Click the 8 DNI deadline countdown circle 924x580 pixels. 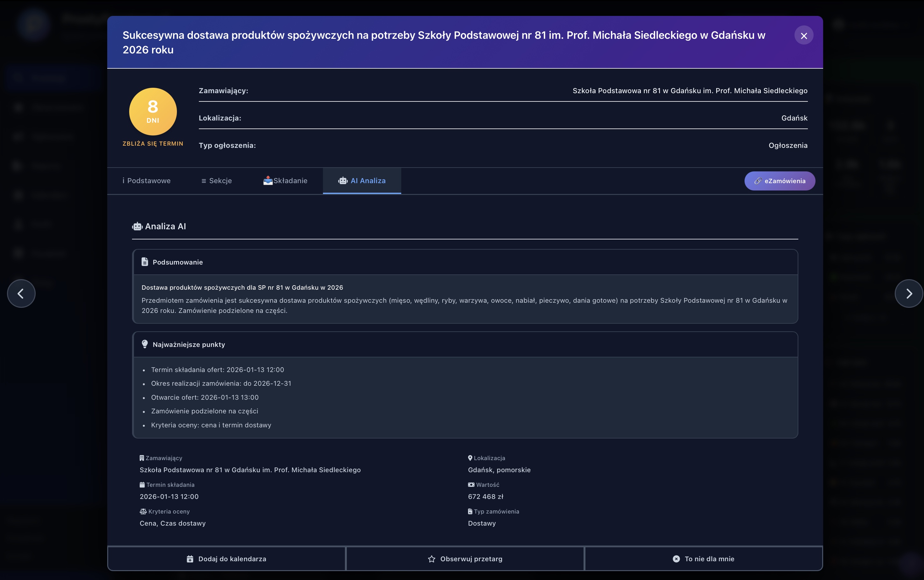coord(153,112)
